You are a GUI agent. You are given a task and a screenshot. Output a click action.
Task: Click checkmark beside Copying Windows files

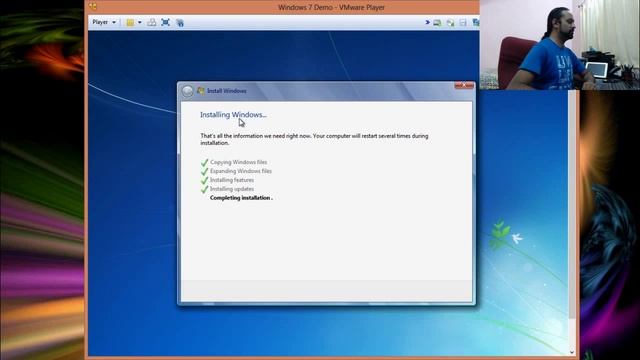coord(204,162)
